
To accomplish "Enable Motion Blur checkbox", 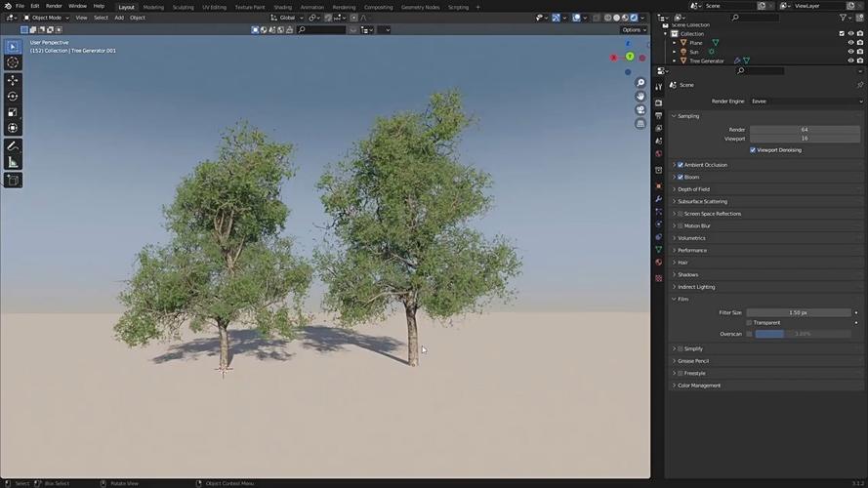I will 681,225.
